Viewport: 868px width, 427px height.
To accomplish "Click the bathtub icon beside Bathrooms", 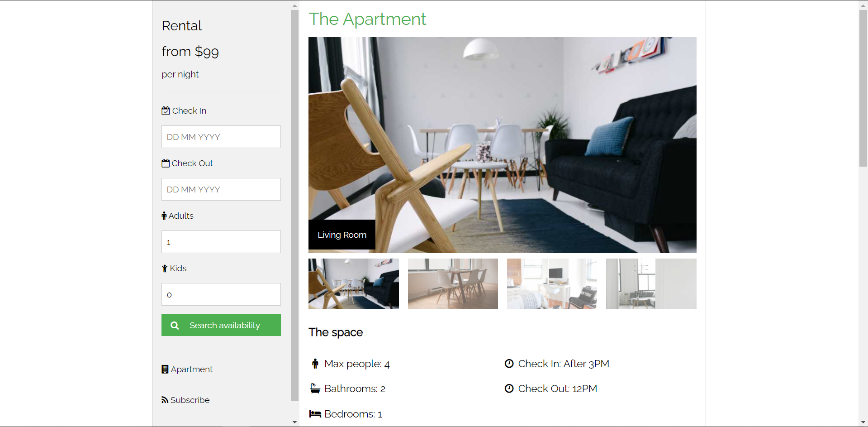I will (x=315, y=389).
